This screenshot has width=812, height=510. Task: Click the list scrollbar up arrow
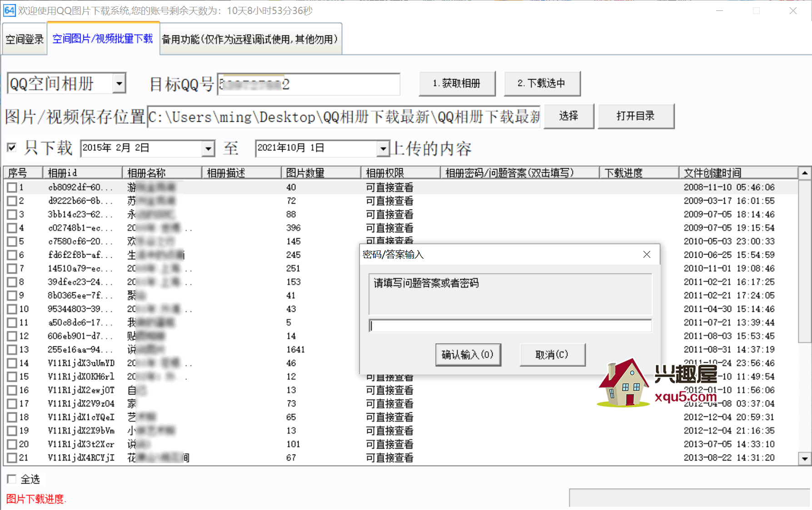point(805,173)
